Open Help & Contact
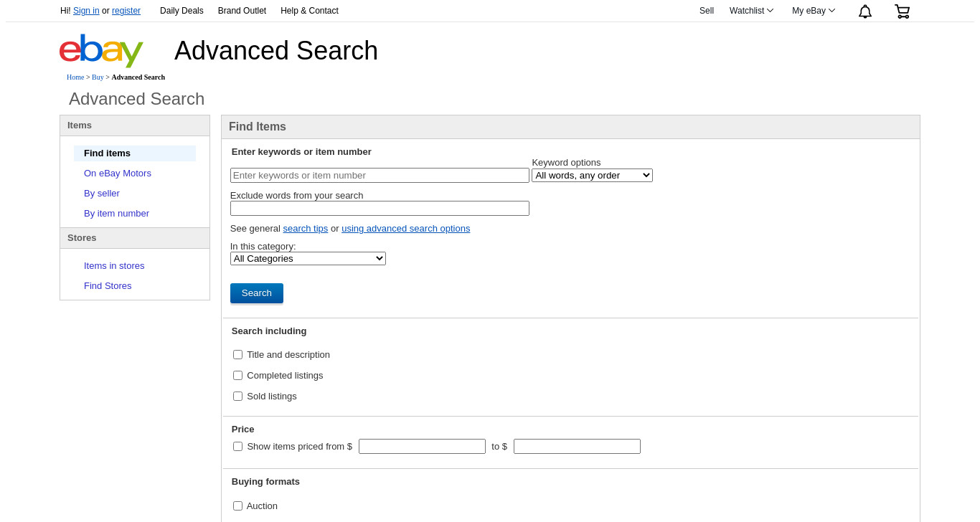The height and width of the screenshot is (522, 980). (309, 11)
